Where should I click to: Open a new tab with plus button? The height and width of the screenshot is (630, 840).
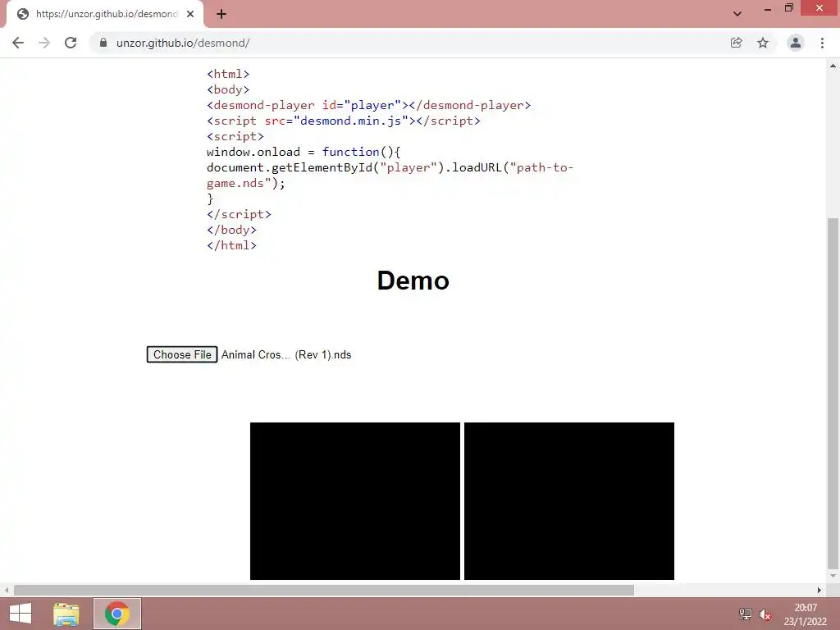221,14
